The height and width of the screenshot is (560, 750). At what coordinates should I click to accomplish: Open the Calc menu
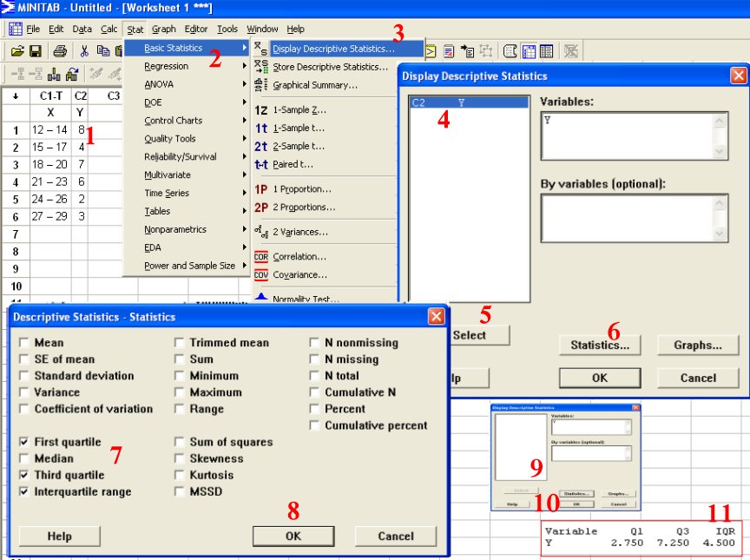[x=109, y=30]
